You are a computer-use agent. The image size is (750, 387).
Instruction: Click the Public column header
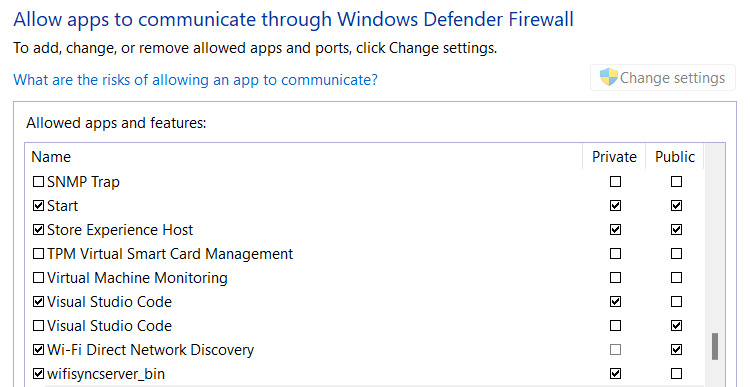(x=675, y=156)
